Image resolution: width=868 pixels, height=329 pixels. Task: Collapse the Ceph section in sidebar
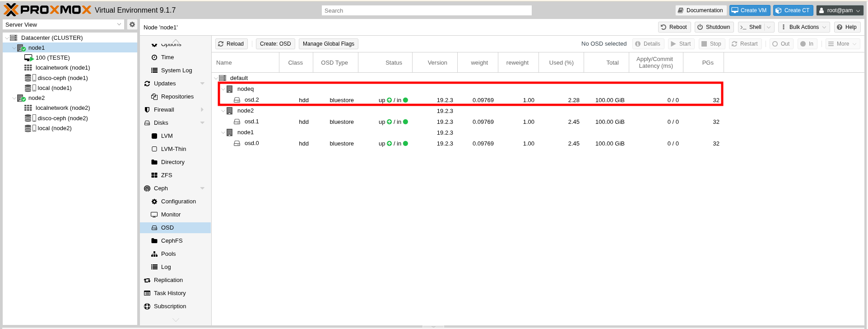[202, 188]
